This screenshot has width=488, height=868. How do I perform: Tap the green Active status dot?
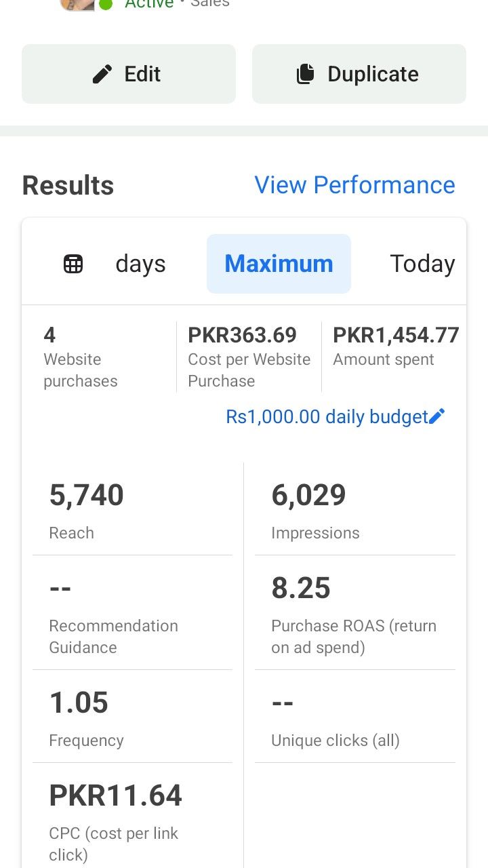(106, 5)
